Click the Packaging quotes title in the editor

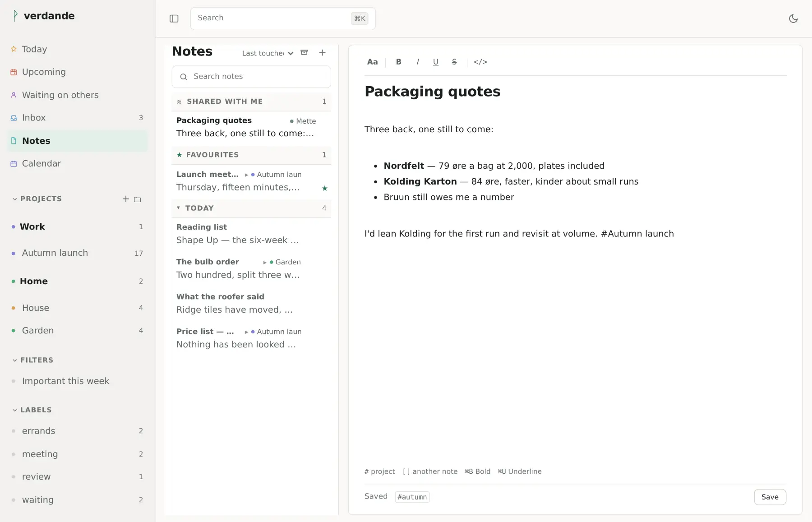(432, 92)
